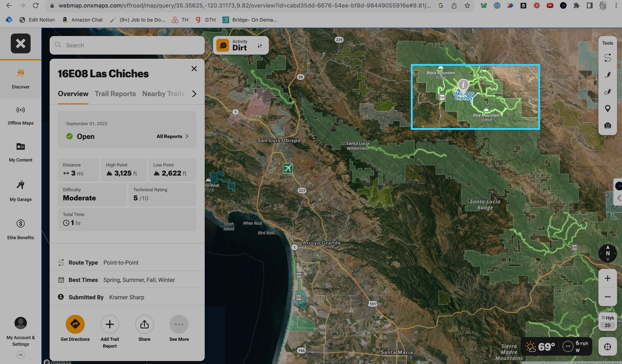Click into the Search field
Screen dimensions: 622x364
[x=128, y=45]
